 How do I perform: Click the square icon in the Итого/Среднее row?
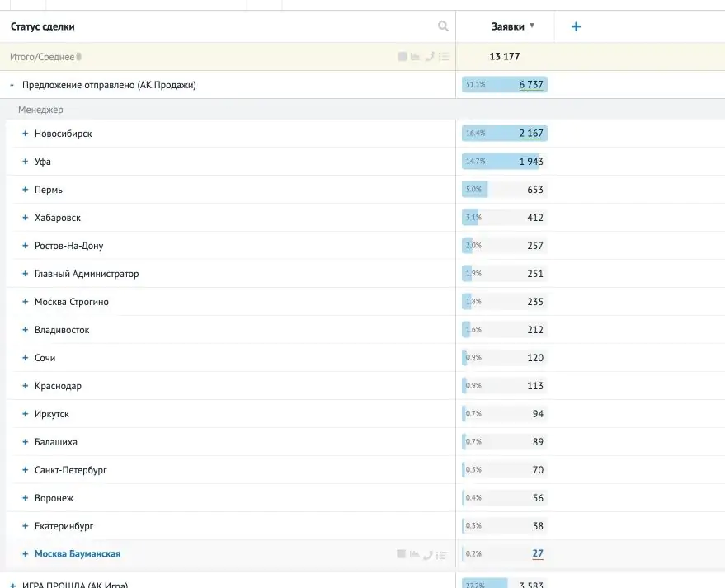click(x=402, y=56)
